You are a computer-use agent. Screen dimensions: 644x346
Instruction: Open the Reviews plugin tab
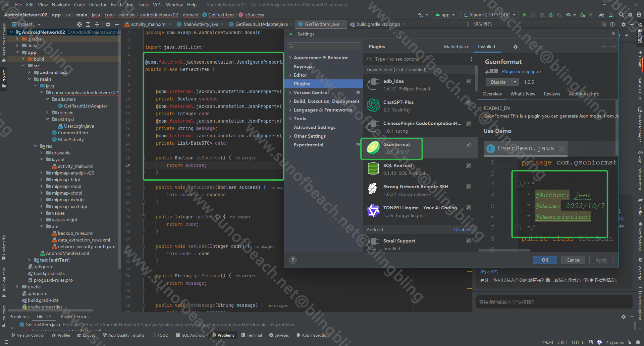point(552,94)
